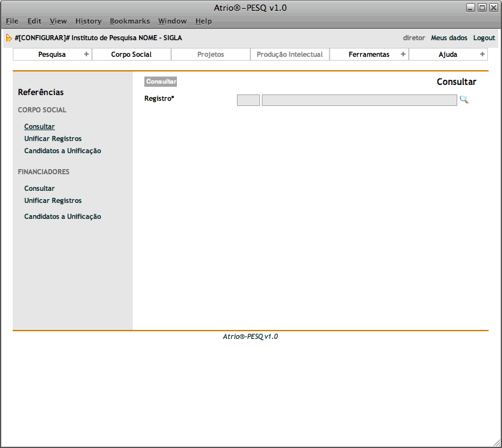Screen dimensions: 502x448
Task: Open Consultar under Financiadores
Action: (x=40, y=188)
